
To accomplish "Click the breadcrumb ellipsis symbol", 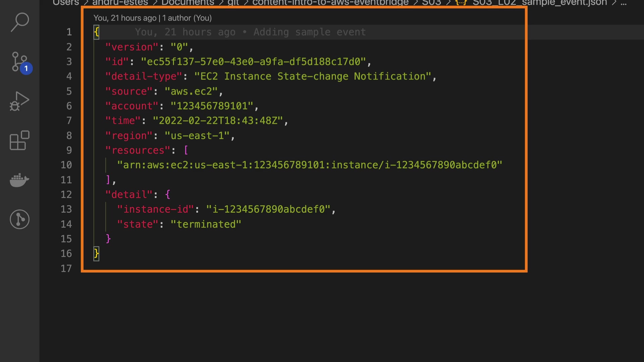I will tap(623, 3).
